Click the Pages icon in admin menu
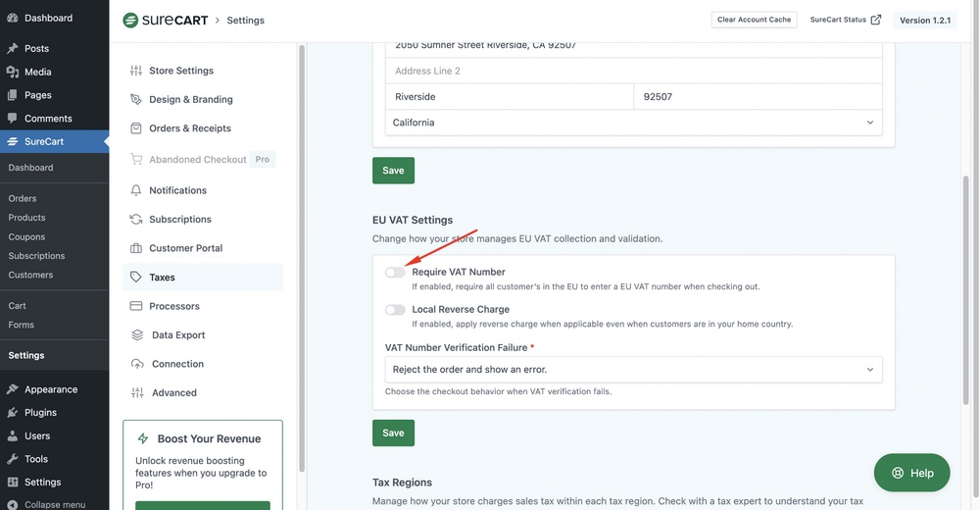This screenshot has width=980, height=510. [x=13, y=95]
